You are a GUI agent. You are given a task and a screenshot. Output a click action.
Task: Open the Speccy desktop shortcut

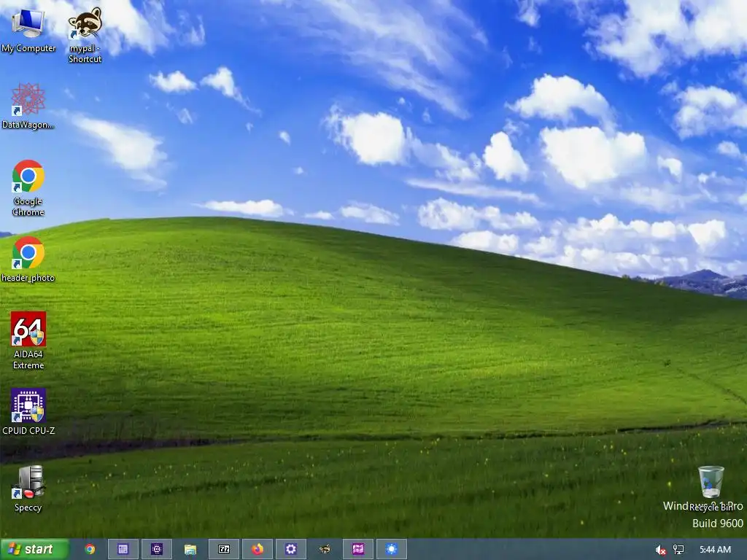click(x=28, y=489)
